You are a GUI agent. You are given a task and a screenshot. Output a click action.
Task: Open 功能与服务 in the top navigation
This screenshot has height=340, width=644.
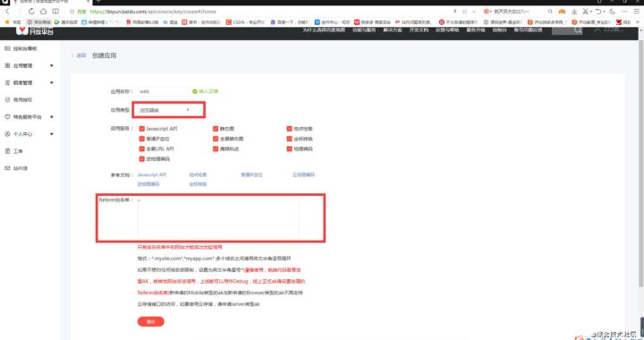[x=364, y=30]
